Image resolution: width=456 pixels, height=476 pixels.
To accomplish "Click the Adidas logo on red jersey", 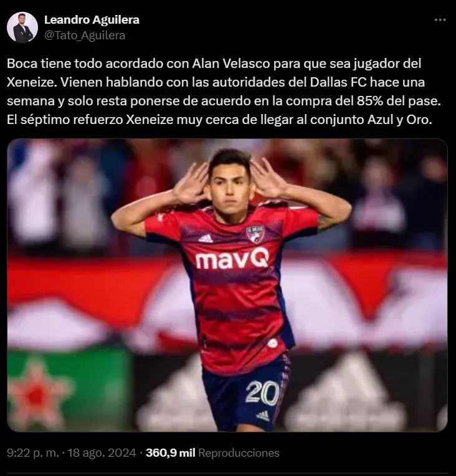I will point(206,238).
